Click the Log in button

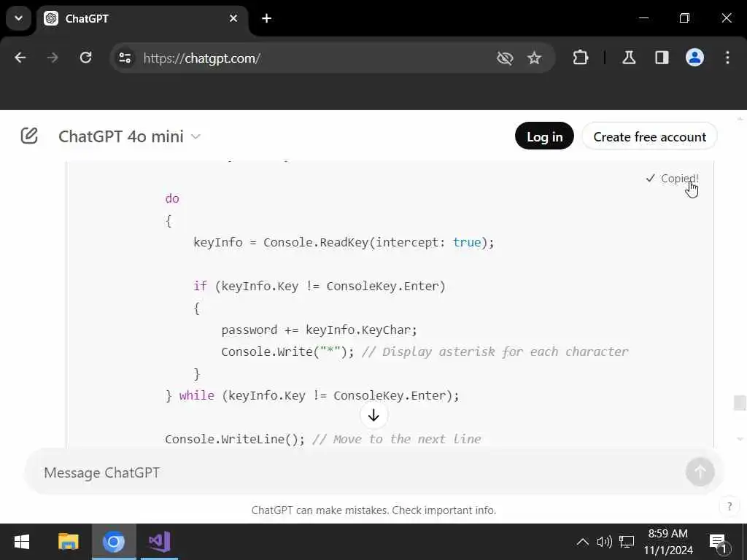(x=544, y=136)
